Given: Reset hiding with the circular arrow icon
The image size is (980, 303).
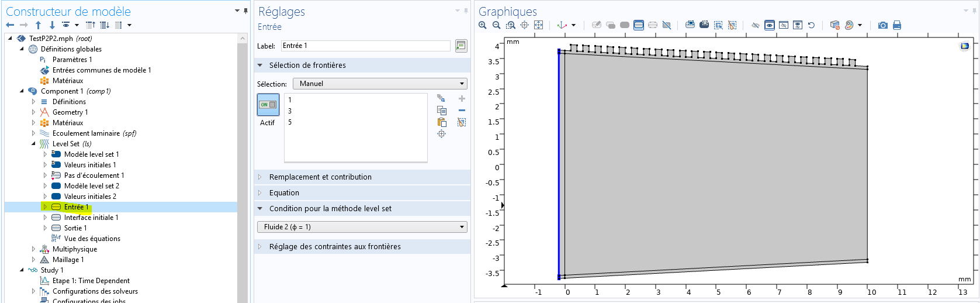Looking at the screenshot, I should pyautogui.click(x=811, y=25).
